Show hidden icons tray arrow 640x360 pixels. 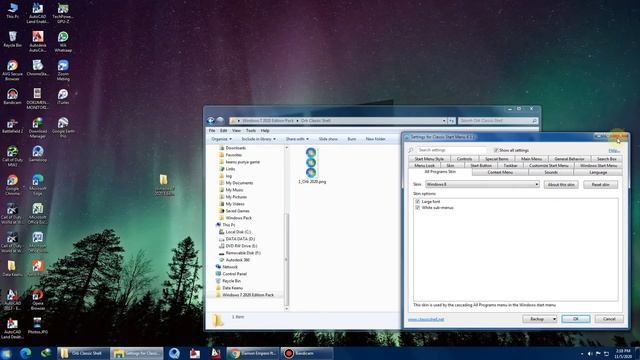point(582,353)
